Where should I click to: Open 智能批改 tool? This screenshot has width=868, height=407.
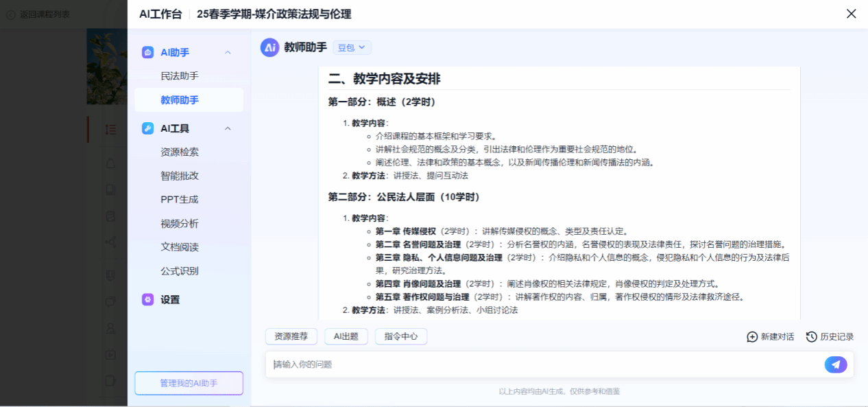(180, 176)
